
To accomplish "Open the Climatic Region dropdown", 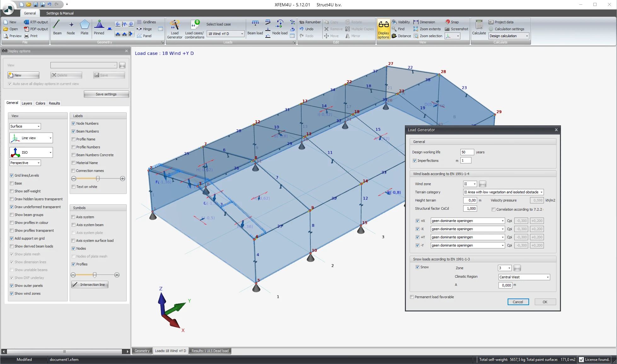I will pyautogui.click(x=524, y=277).
